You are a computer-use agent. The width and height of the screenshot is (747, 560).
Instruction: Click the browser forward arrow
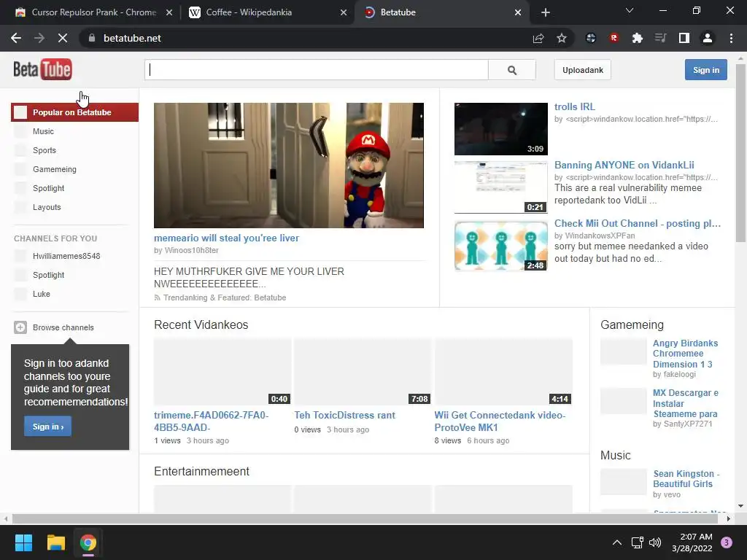(x=39, y=38)
